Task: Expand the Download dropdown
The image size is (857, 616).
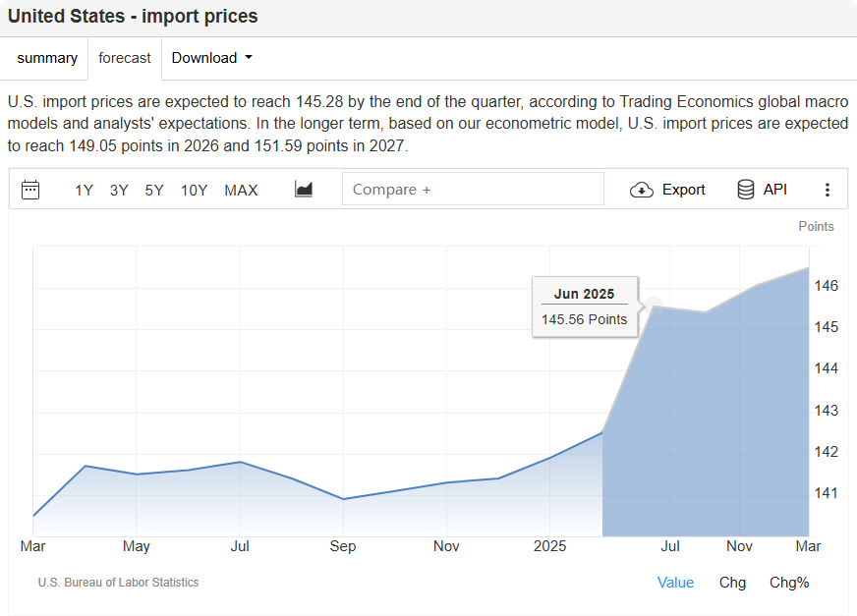Action: click(x=211, y=58)
